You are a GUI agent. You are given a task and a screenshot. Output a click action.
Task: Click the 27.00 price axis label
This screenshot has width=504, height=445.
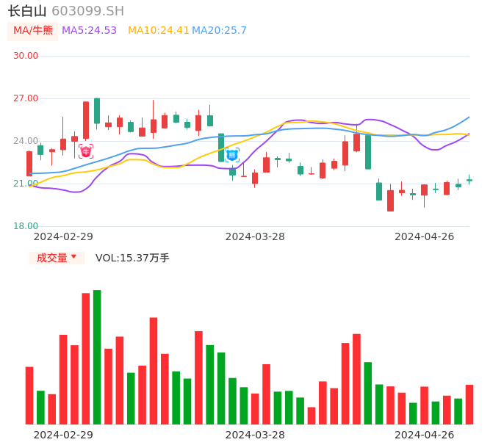click(x=26, y=98)
